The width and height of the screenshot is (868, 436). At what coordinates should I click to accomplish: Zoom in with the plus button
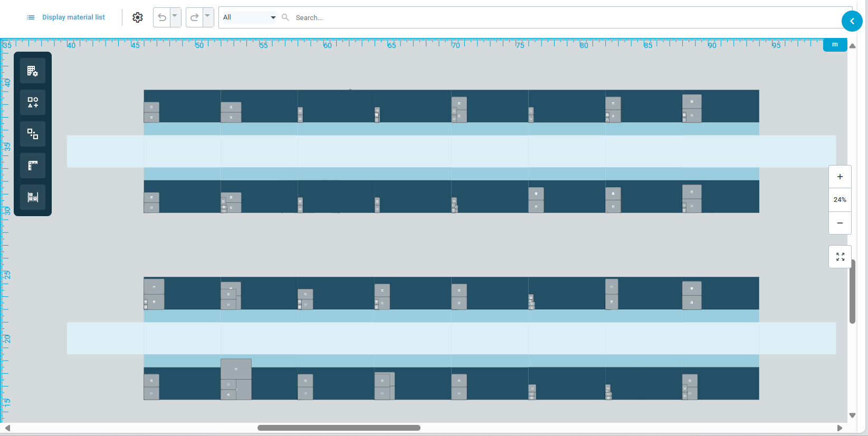840,177
